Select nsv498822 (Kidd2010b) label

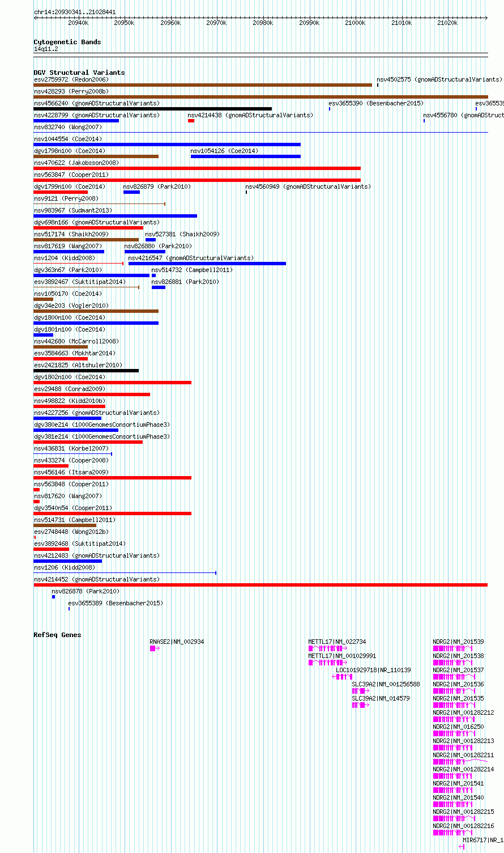pos(69,401)
